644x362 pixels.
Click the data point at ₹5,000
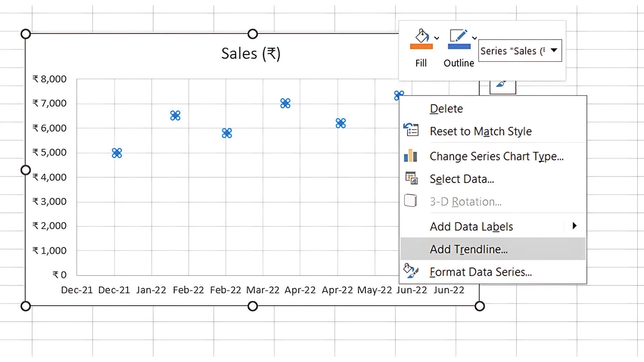point(117,153)
